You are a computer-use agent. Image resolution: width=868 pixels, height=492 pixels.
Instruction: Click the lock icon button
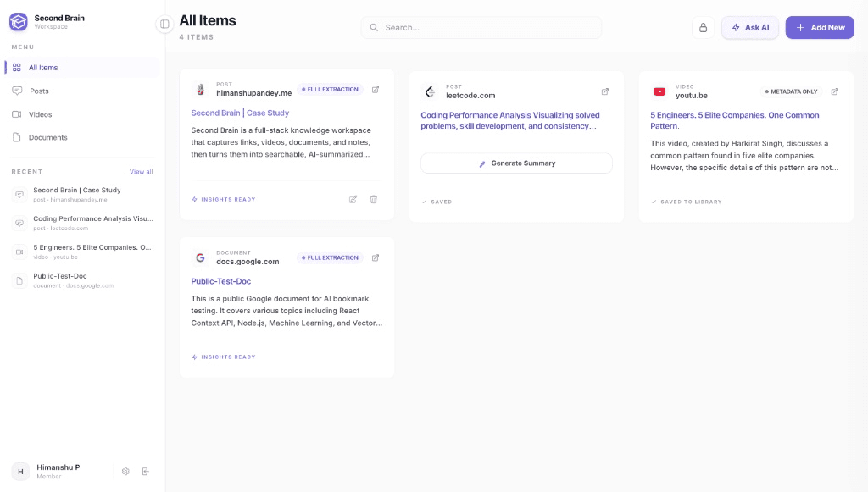tap(703, 28)
